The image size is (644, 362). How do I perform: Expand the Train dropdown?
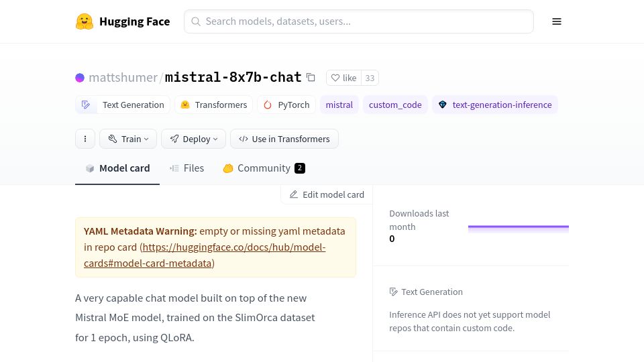[128, 139]
